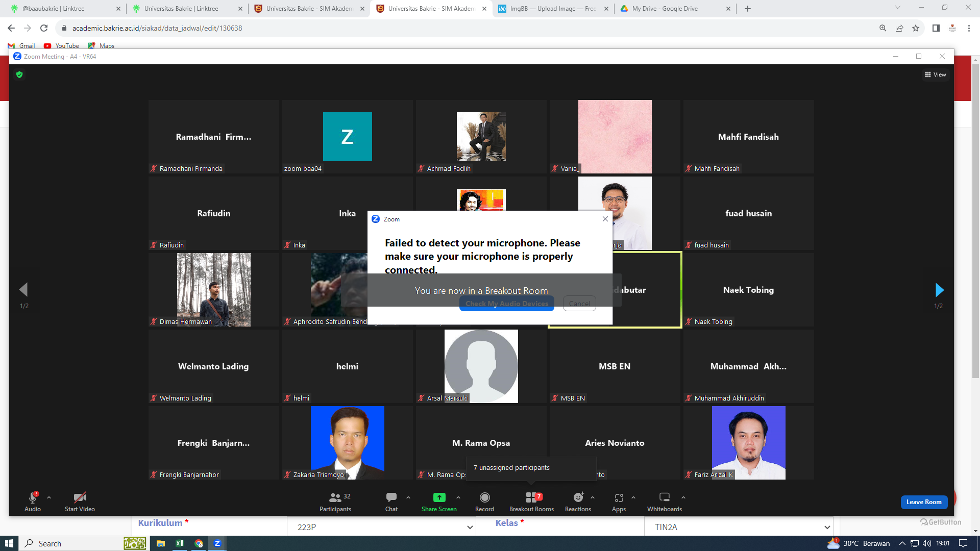This screenshot has width=980, height=551.
Task: Turn on camera with Start Video
Action: coord(80,502)
